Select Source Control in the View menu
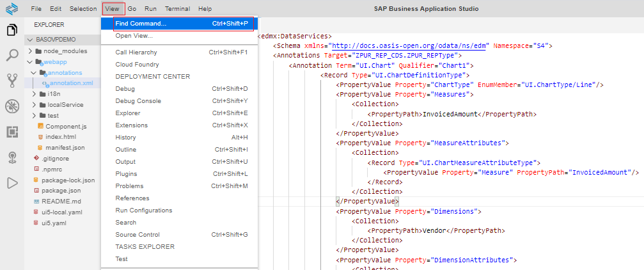 point(179,235)
